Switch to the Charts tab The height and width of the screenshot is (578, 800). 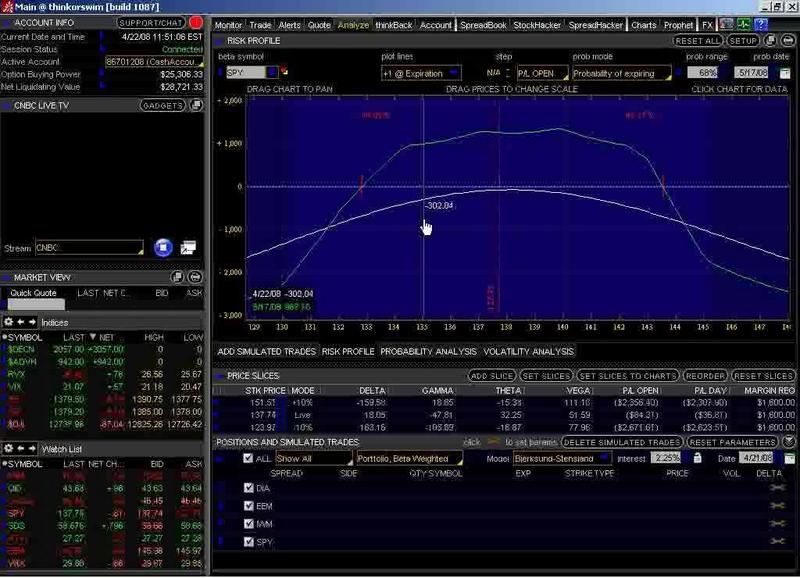643,24
